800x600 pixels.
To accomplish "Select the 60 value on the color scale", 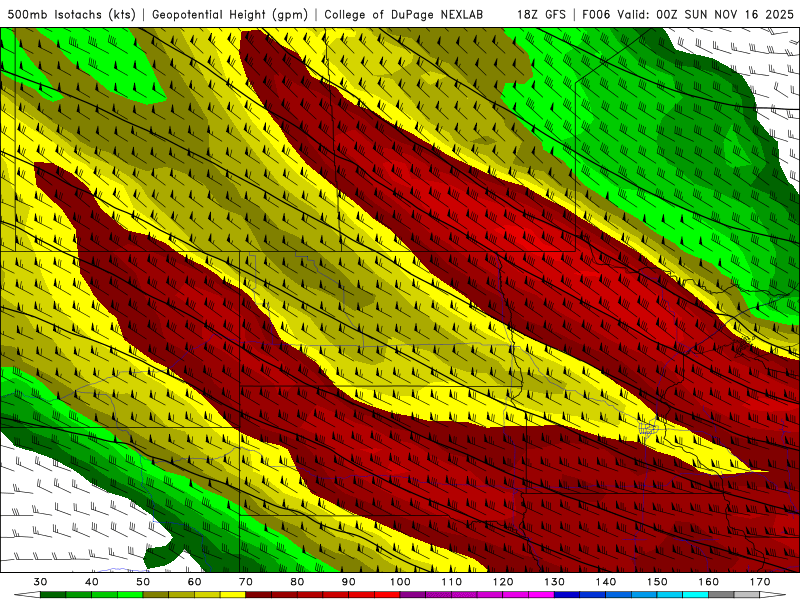I will [194, 582].
